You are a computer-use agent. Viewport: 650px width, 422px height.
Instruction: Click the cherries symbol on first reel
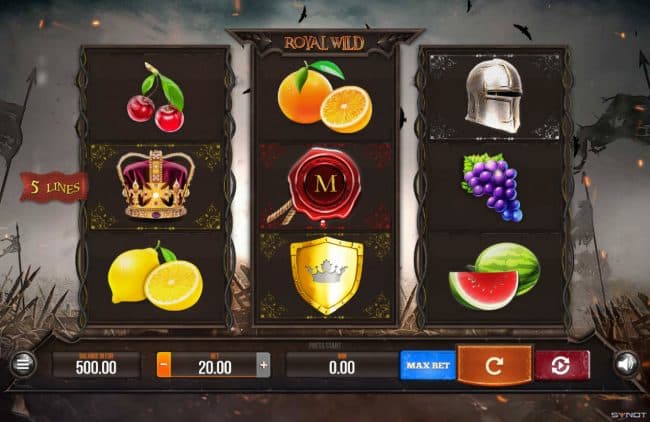156,97
